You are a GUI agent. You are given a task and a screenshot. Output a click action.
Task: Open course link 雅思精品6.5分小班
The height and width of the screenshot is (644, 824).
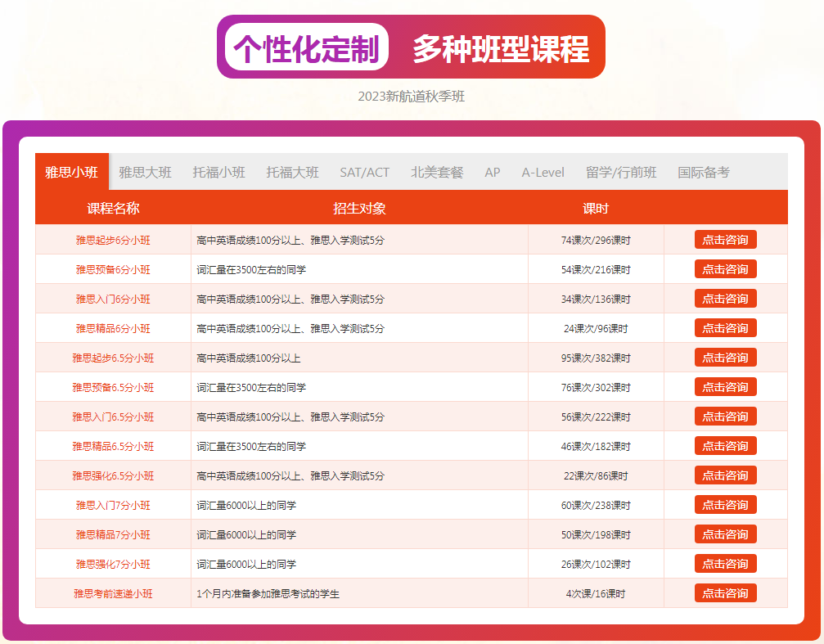[113, 446]
